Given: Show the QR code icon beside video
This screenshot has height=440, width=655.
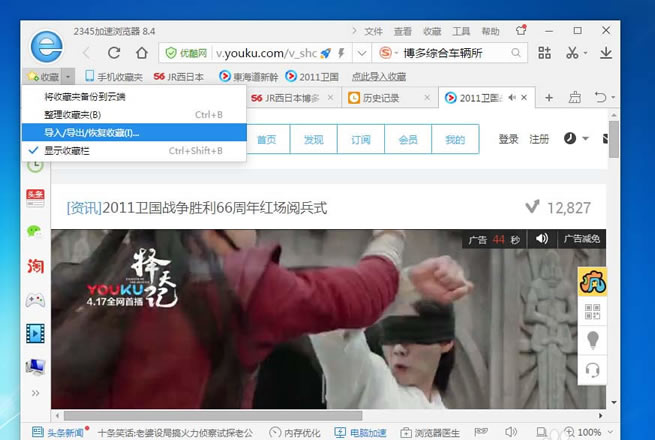Looking at the screenshot, I should click(x=592, y=312).
